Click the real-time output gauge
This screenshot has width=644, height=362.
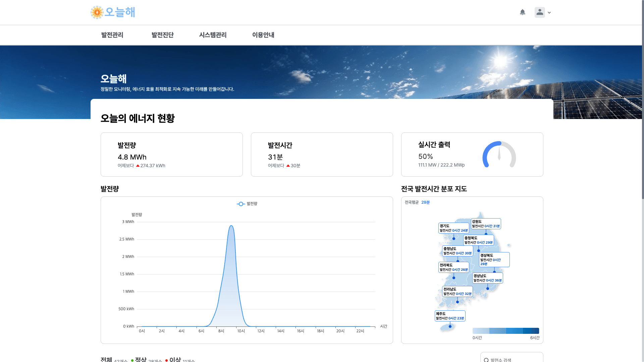[x=499, y=155]
